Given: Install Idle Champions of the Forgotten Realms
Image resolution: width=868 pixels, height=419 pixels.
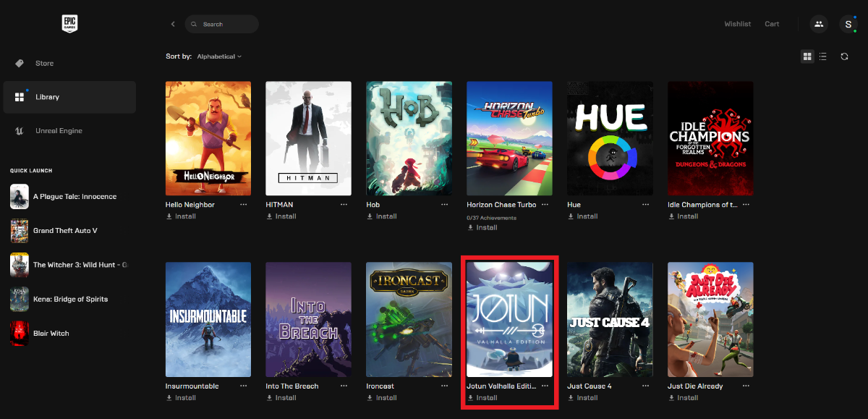Looking at the screenshot, I should [683, 216].
